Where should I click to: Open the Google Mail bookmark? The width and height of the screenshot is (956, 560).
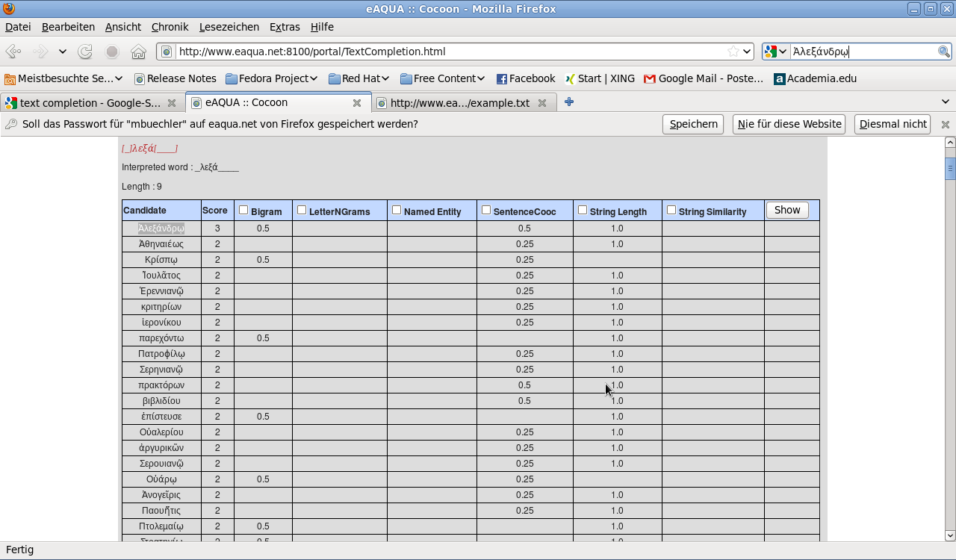[x=704, y=78]
